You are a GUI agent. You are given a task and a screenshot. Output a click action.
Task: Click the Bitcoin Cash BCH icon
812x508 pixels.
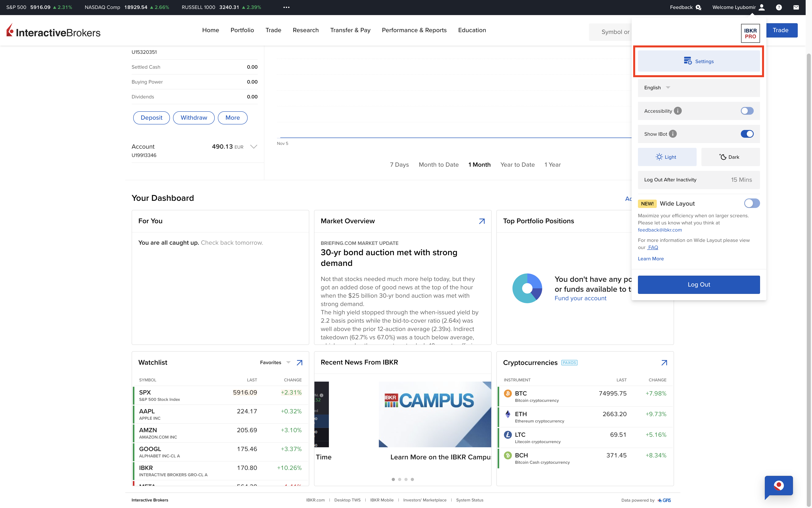click(x=508, y=455)
